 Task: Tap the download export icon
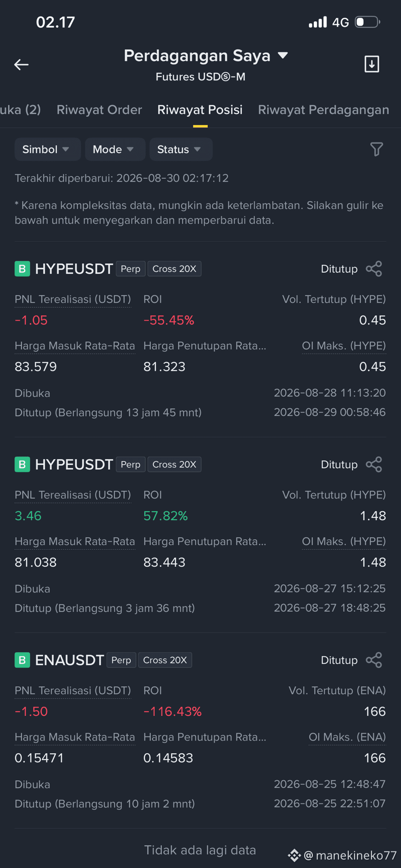pyautogui.click(x=371, y=64)
